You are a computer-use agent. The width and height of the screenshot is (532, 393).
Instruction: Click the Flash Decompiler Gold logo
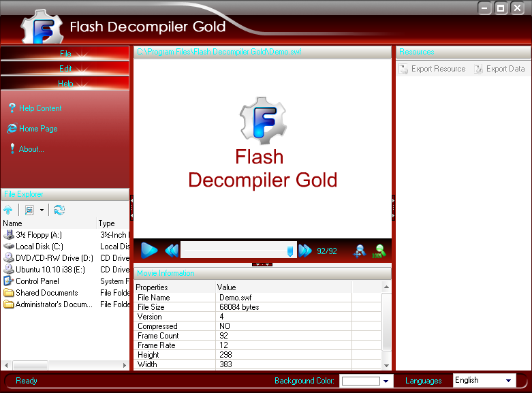pos(42,27)
